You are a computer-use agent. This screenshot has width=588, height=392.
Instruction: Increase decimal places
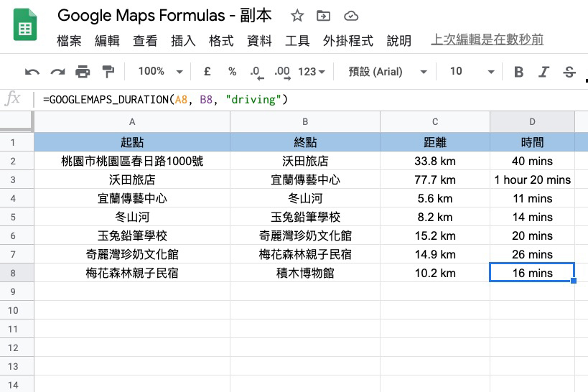(x=282, y=72)
